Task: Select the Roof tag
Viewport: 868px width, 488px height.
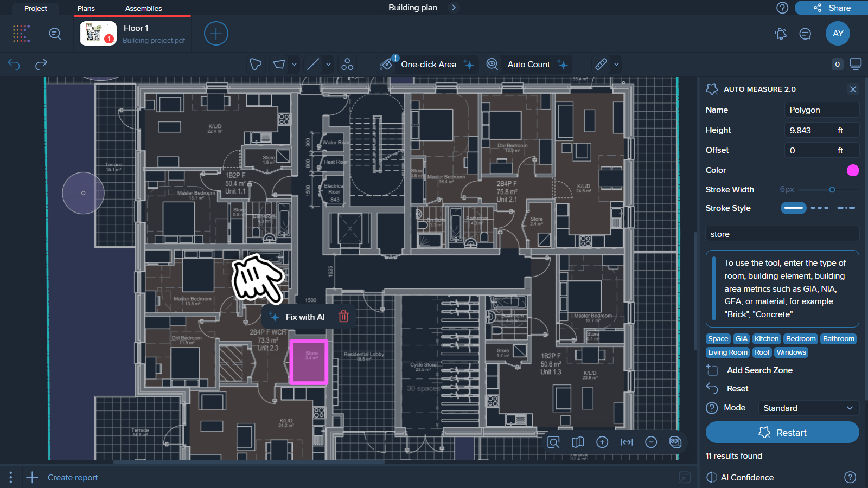Action: (x=762, y=352)
